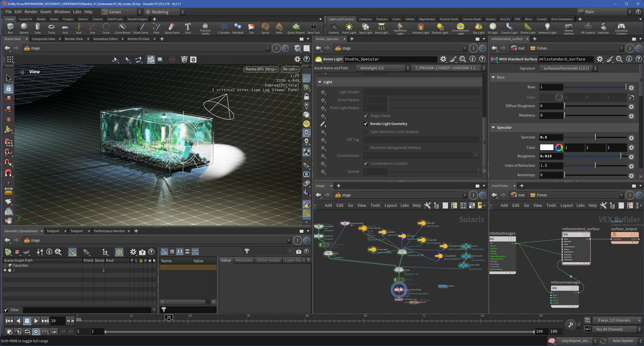
Task: Uncheck the Single Sided option
Action: coord(366,116)
